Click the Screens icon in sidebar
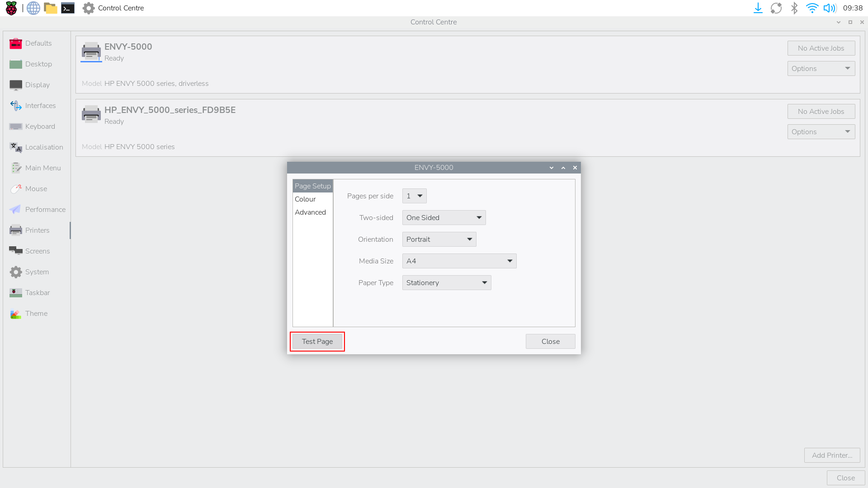 pyautogui.click(x=16, y=251)
